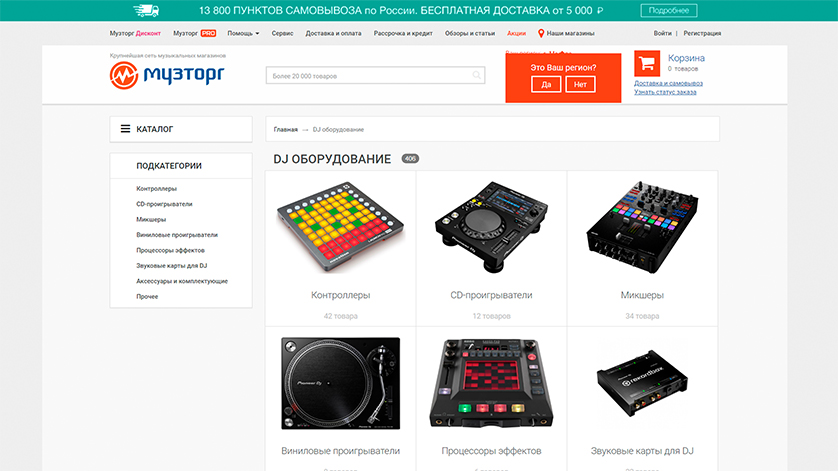
Task: Open the Микшеры category image
Action: coord(642,227)
